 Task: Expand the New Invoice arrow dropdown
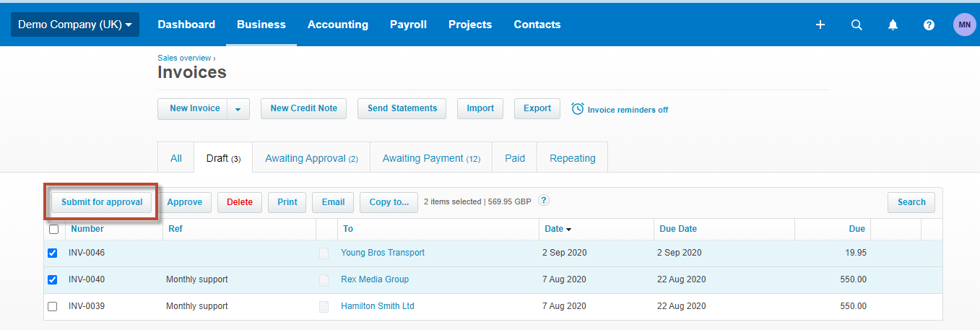(239, 109)
